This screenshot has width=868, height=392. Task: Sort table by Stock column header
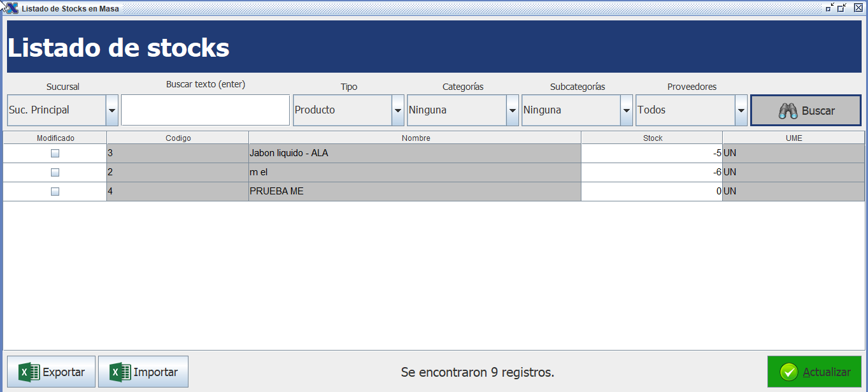pyautogui.click(x=652, y=138)
